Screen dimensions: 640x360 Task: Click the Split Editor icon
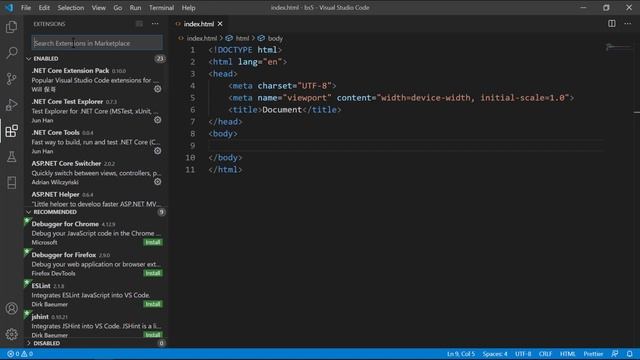point(611,24)
